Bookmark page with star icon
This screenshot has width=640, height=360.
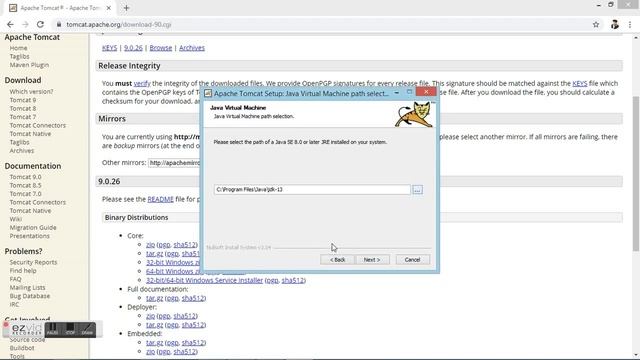click(596, 24)
